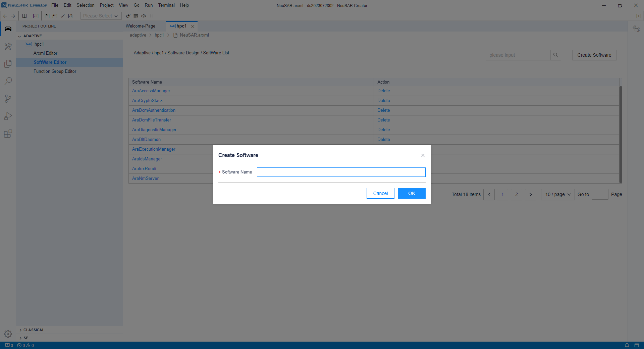Open the settings gear in activity bar
The width and height of the screenshot is (644, 349).
click(x=8, y=334)
